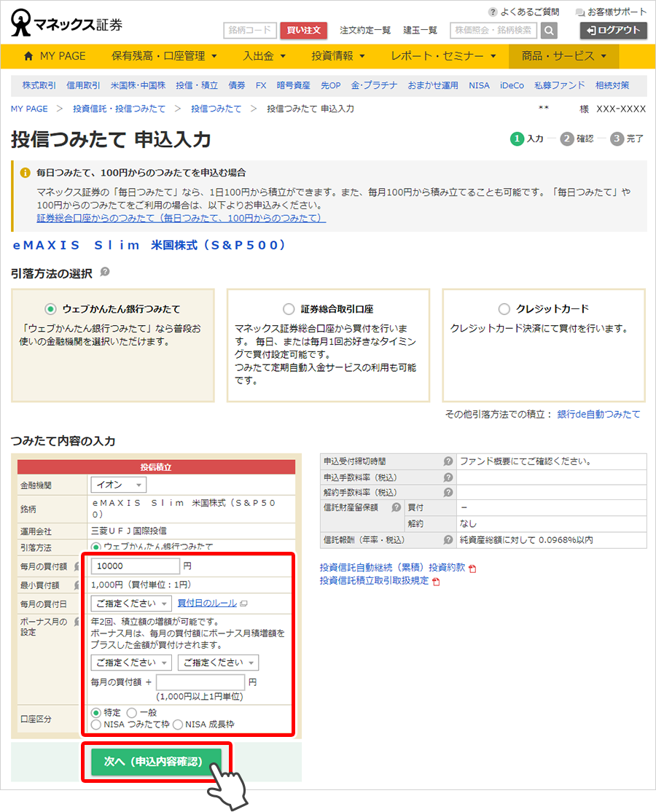Open 米国株・中国株 sub-navigation item

coord(138,85)
